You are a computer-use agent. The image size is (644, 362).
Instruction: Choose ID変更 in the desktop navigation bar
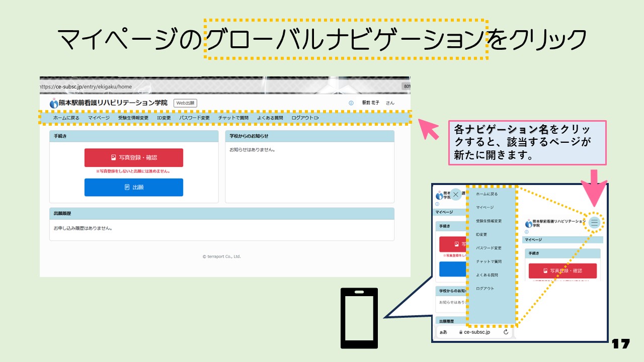pyautogui.click(x=164, y=118)
